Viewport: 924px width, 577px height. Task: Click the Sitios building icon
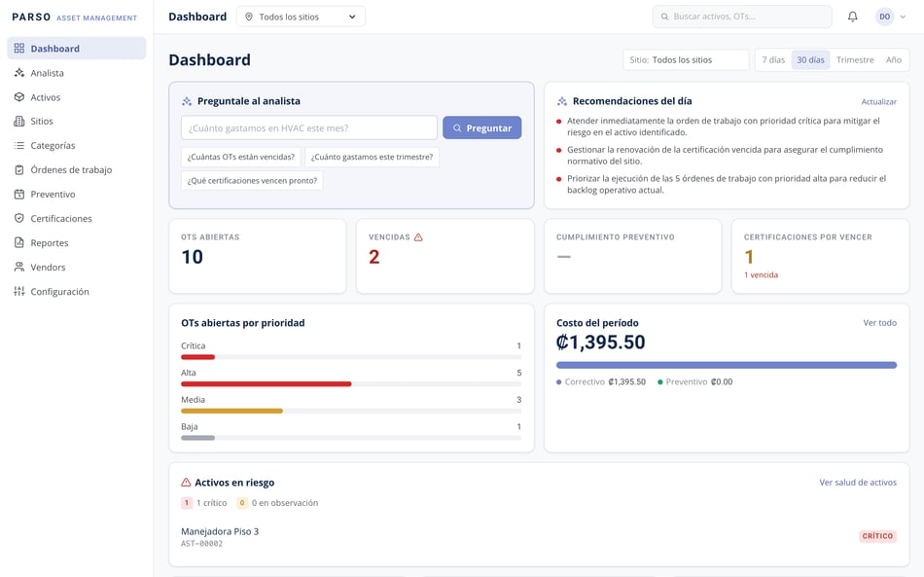tap(19, 121)
